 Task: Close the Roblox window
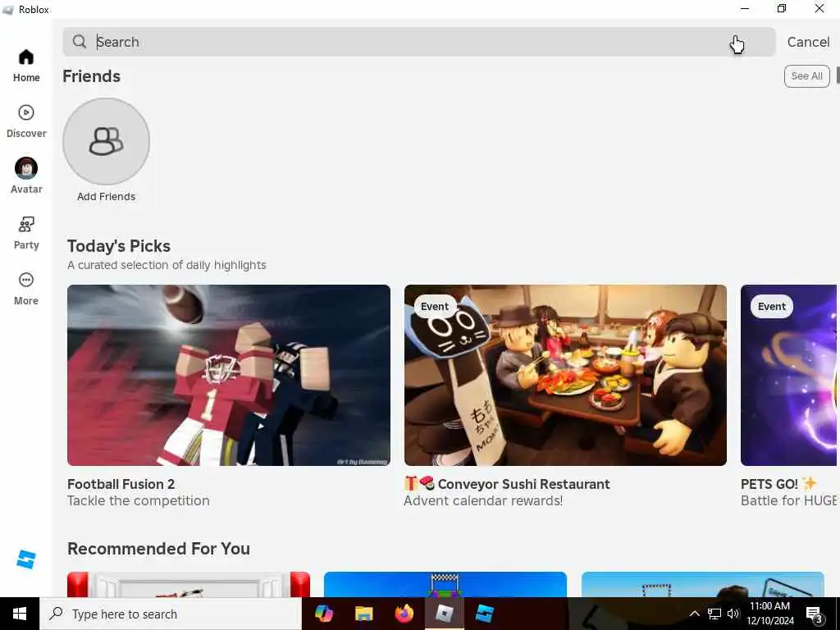(x=819, y=8)
